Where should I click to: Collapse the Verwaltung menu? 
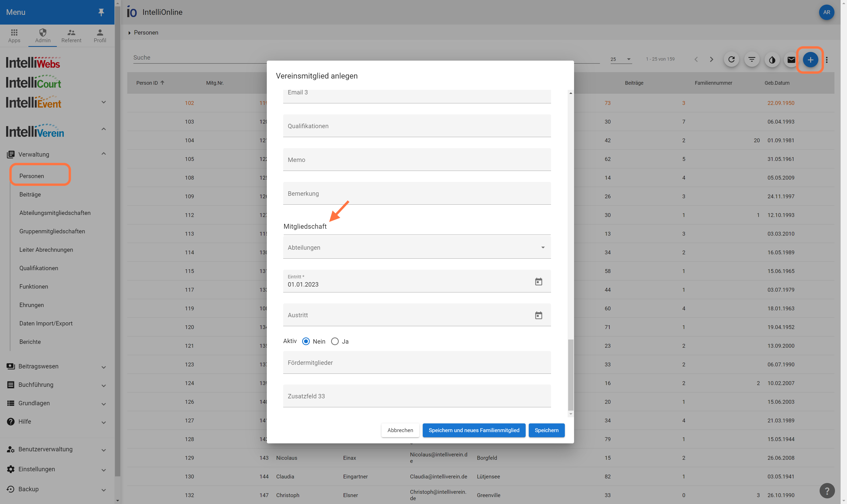104,154
